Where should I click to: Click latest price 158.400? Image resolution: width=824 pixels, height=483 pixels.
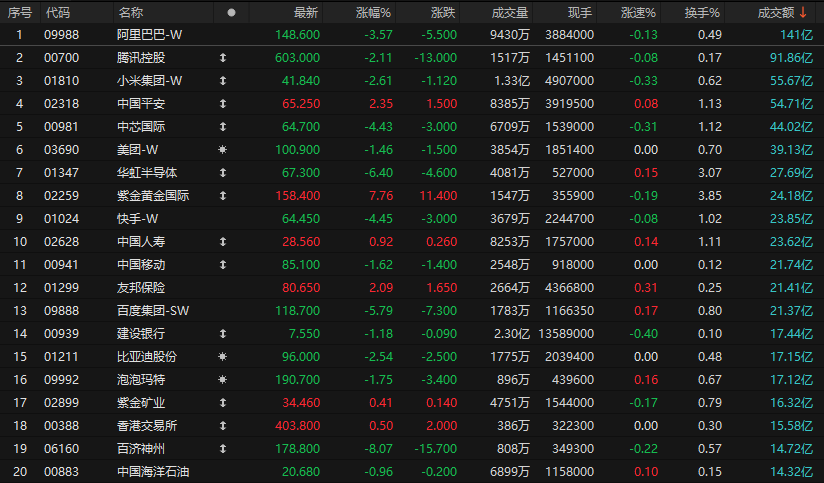(297, 196)
